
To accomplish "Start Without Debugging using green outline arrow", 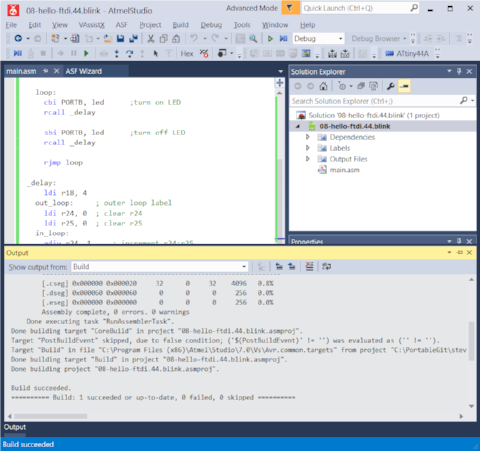I will coord(270,39).
